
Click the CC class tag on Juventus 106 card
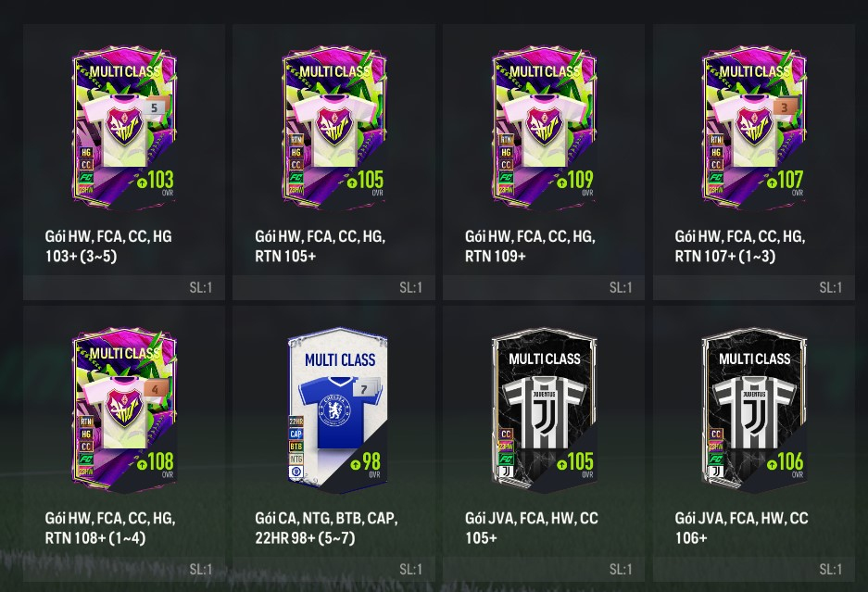(716, 435)
